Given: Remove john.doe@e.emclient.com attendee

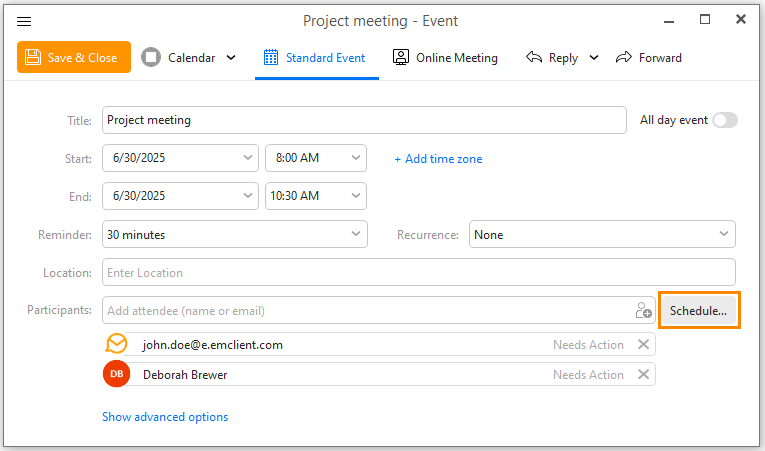Looking at the screenshot, I should coord(644,345).
